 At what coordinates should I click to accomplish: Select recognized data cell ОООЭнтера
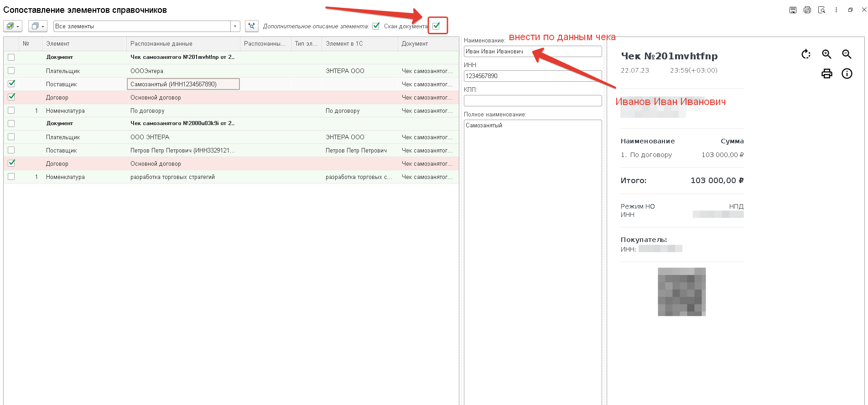tap(183, 71)
